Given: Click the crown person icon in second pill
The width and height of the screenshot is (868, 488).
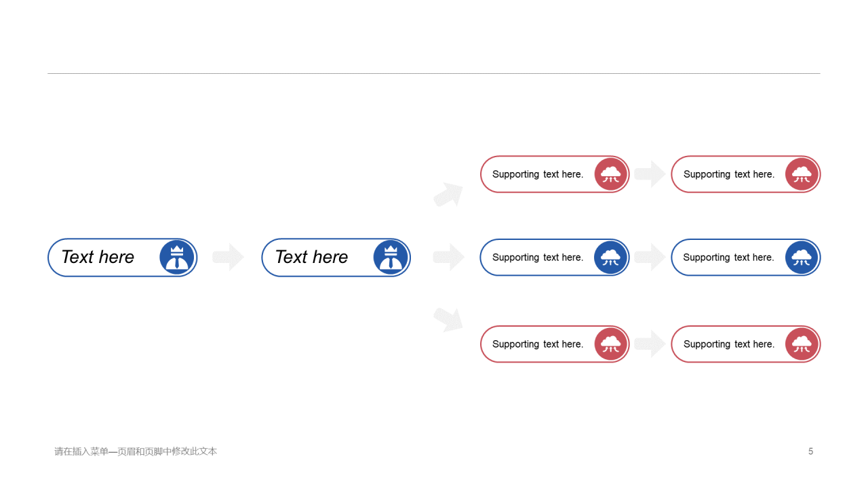Looking at the screenshot, I should click(391, 258).
